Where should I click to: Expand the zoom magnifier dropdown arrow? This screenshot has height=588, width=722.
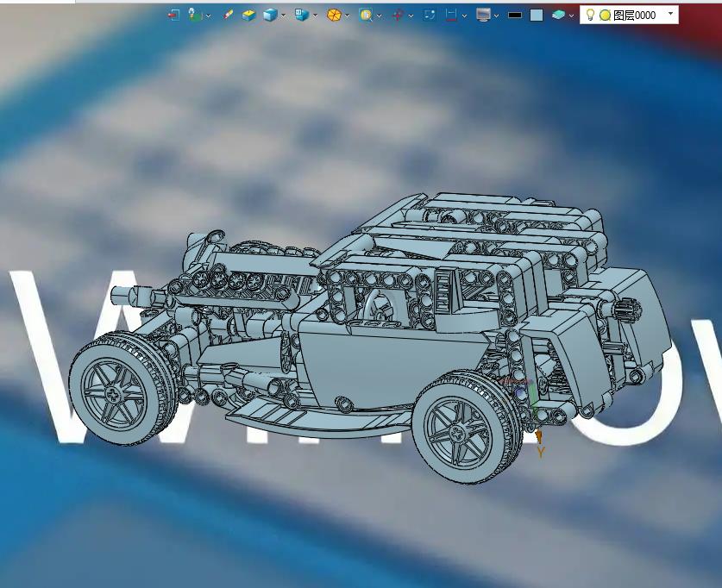pos(379,16)
